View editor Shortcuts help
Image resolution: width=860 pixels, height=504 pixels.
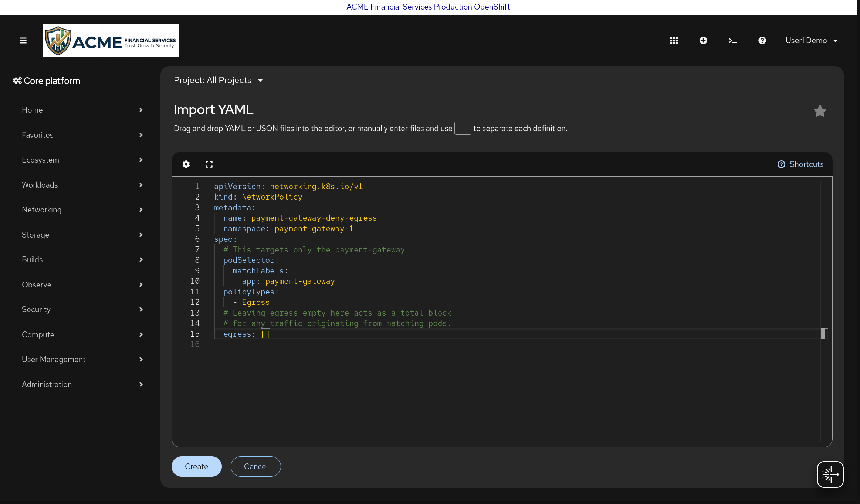click(800, 164)
